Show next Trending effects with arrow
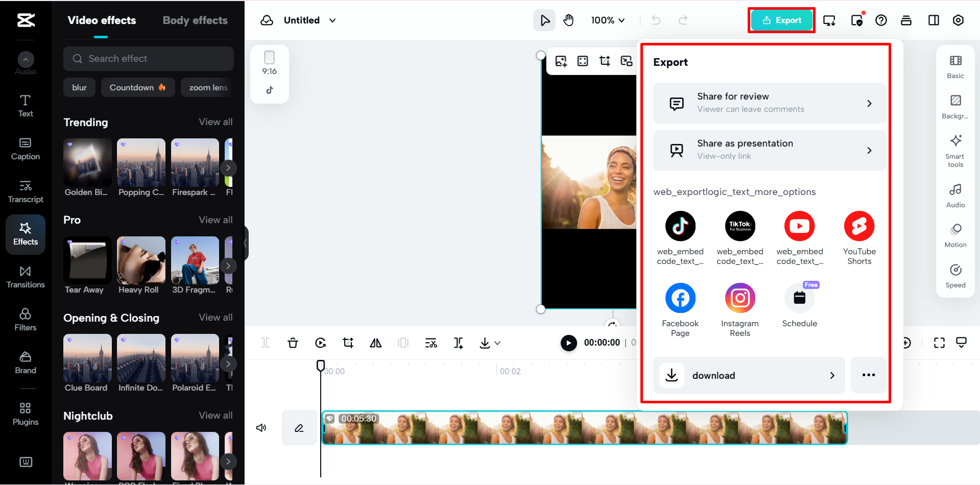Image resolution: width=980 pixels, height=485 pixels. point(228,168)
